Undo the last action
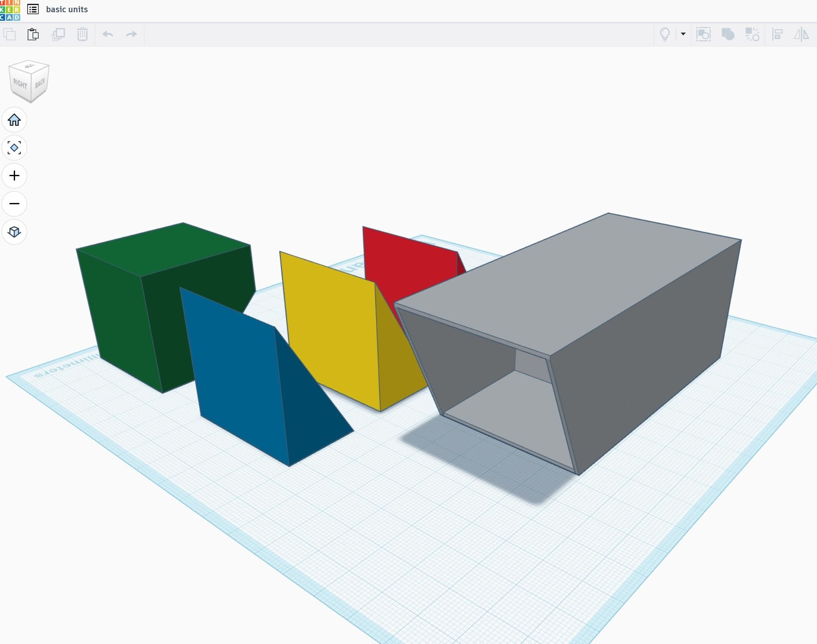Screen dimensions: 817x644 (x=108, y=34)
